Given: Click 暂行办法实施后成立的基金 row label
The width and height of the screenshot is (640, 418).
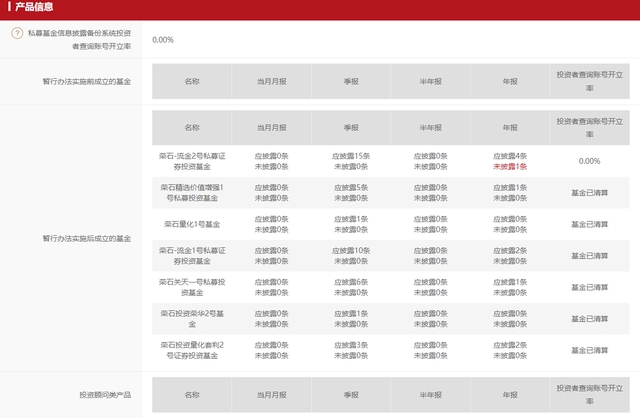Looking at the screenshot, I should [87, 239].
